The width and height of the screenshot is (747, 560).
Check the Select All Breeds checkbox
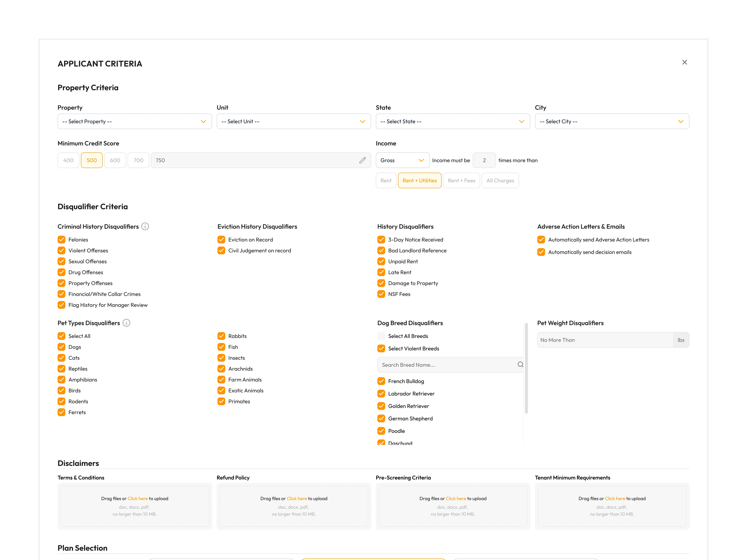(381, 336)
